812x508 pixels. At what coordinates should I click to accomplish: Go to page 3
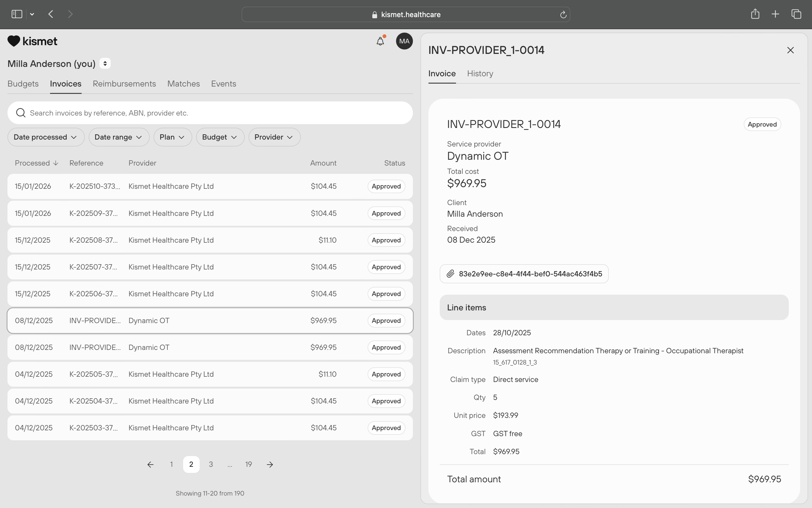(x=211, y=464)
